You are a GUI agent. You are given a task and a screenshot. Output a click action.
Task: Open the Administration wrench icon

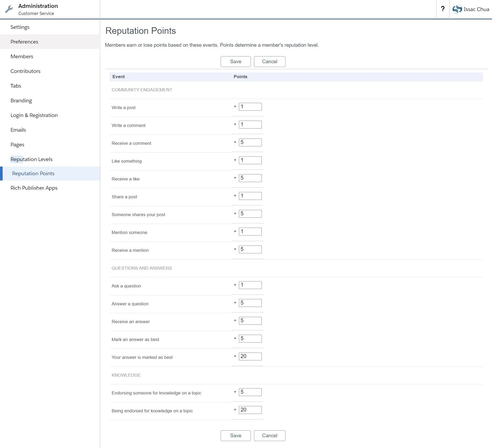(9, 9)
